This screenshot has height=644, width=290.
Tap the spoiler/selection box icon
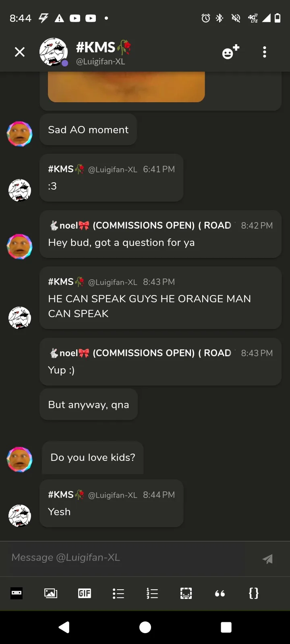point(186,593)
